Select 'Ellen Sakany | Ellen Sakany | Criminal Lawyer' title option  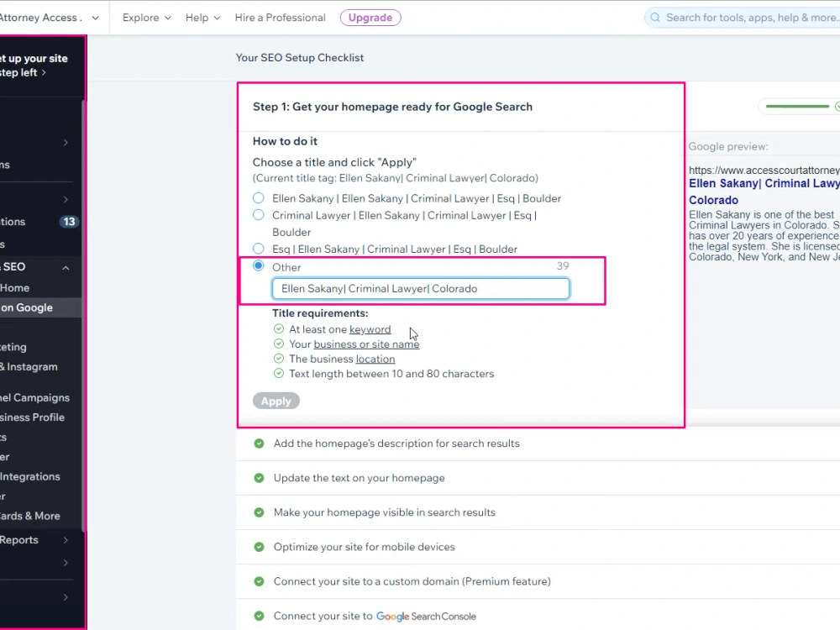click(x=258, y=198)
